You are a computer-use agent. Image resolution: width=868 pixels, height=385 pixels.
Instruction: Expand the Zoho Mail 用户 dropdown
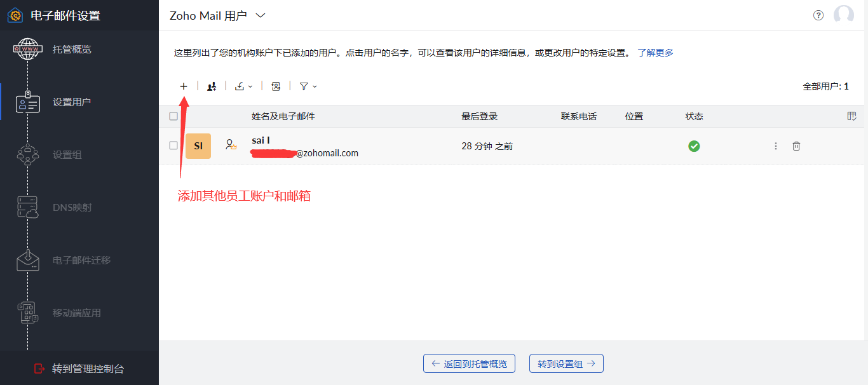(x=260, y=16)
